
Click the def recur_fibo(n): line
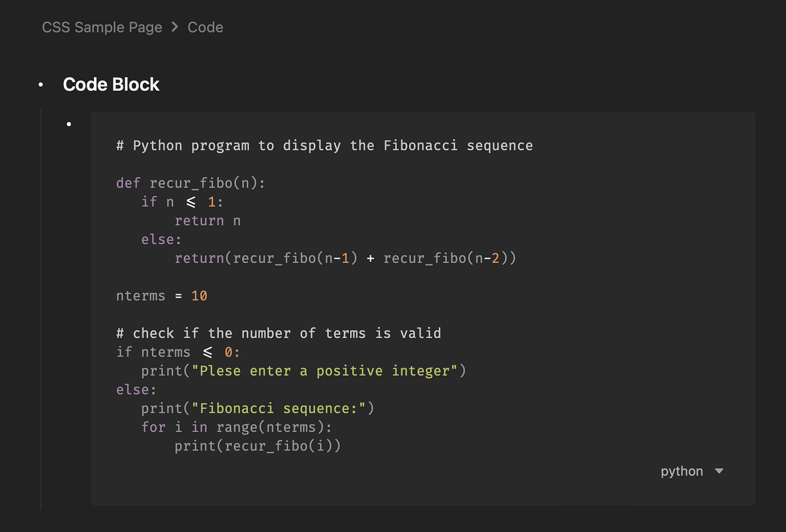(191, 183)
